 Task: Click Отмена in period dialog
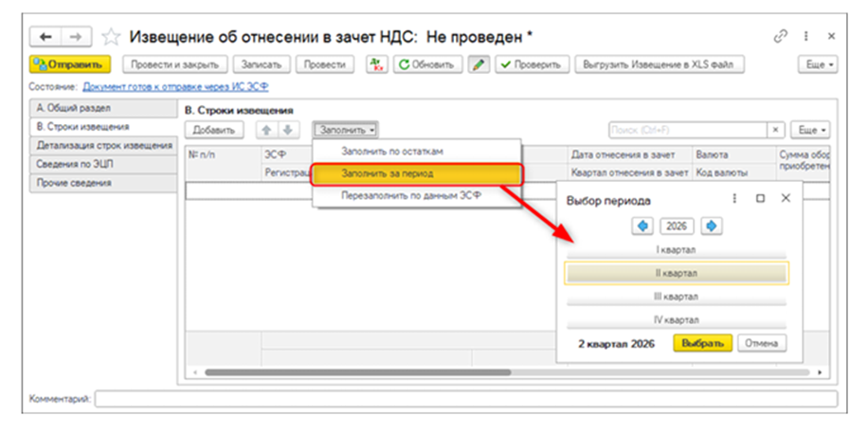pyautogui.click(x=762, y=343)
